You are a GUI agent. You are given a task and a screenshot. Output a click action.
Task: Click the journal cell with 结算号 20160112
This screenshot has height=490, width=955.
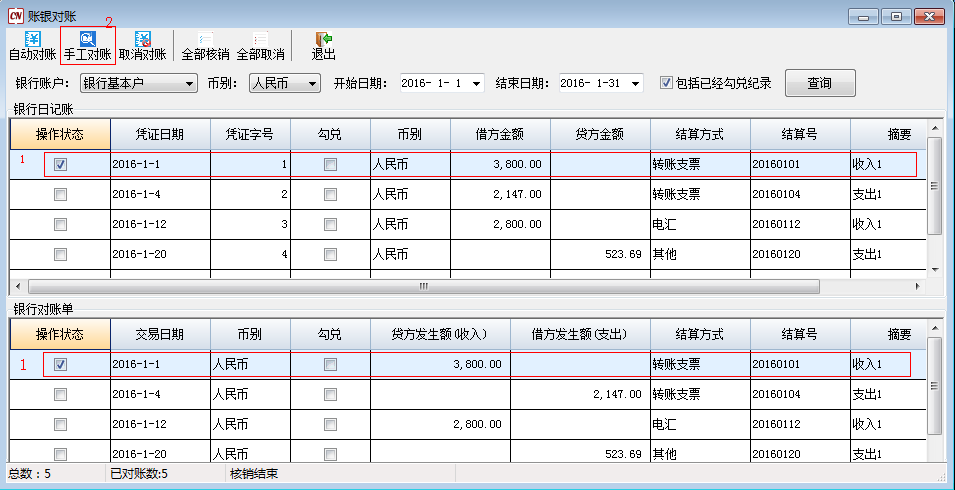click(x=800, y=225)
